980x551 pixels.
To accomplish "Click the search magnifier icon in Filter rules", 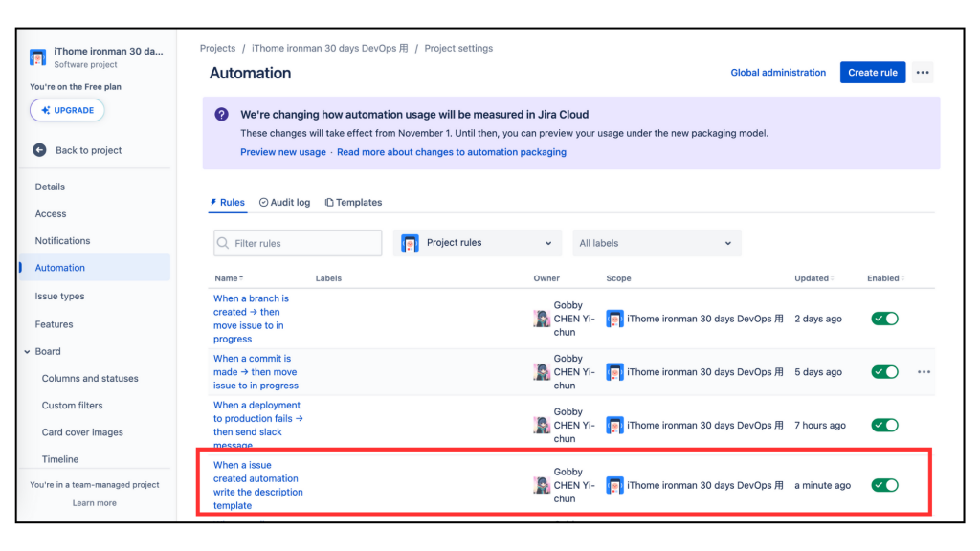I will (x=222, y=243).
